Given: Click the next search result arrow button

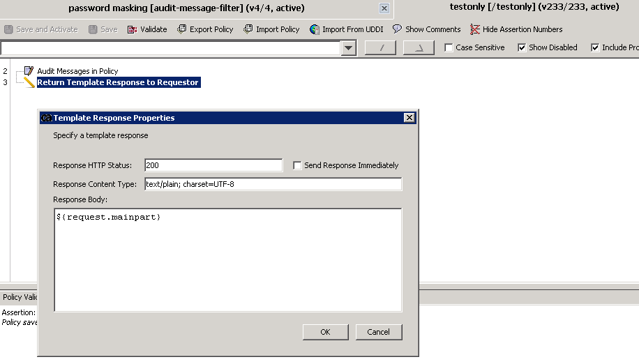Looking at the screenshot, I should click(419, 48).
